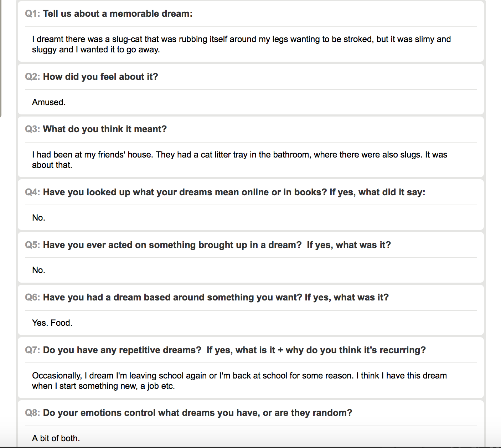
Task: Click the 'Amused.' answer
Action: [49, 102]
